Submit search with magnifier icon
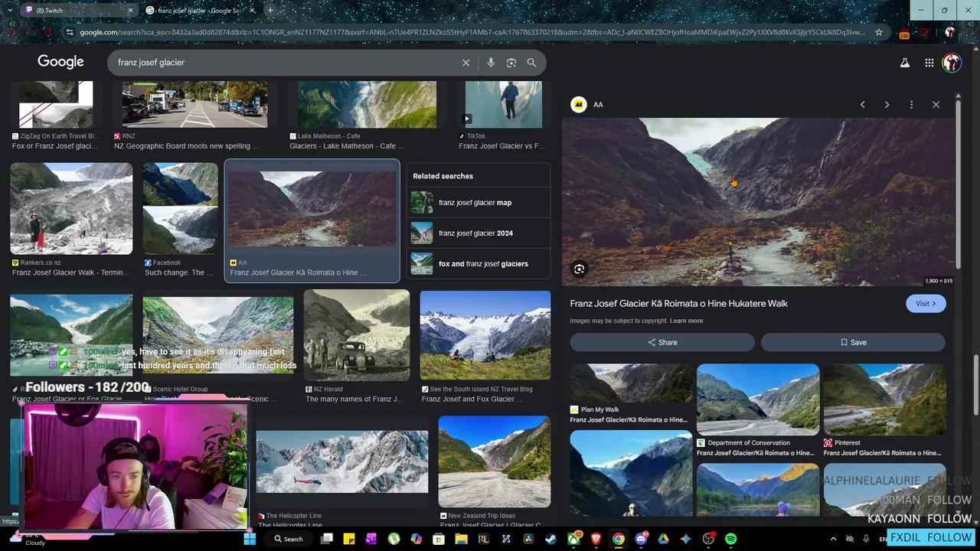 point(531,63)
